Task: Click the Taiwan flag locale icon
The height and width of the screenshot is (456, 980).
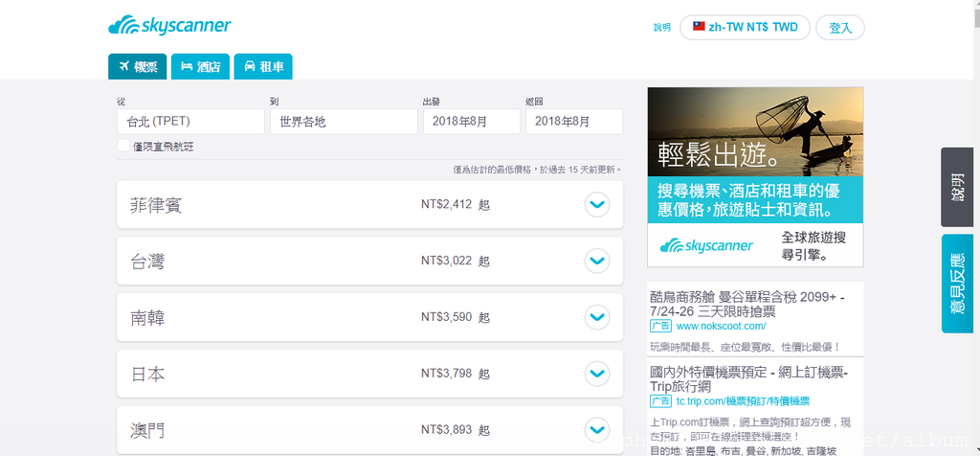Action: point(697,27)
